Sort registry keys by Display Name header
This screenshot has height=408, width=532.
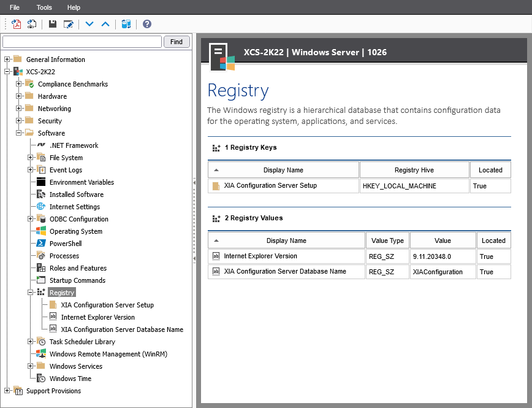283,170
